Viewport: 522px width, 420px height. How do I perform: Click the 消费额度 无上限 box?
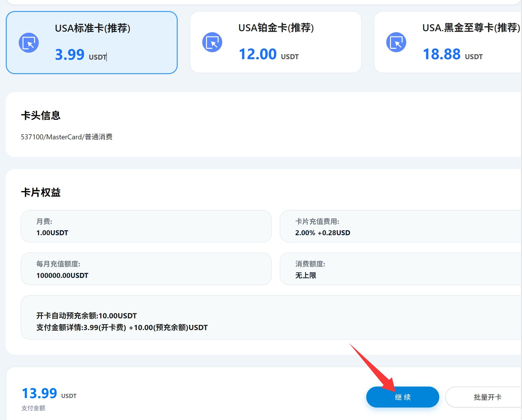(400, 269)
